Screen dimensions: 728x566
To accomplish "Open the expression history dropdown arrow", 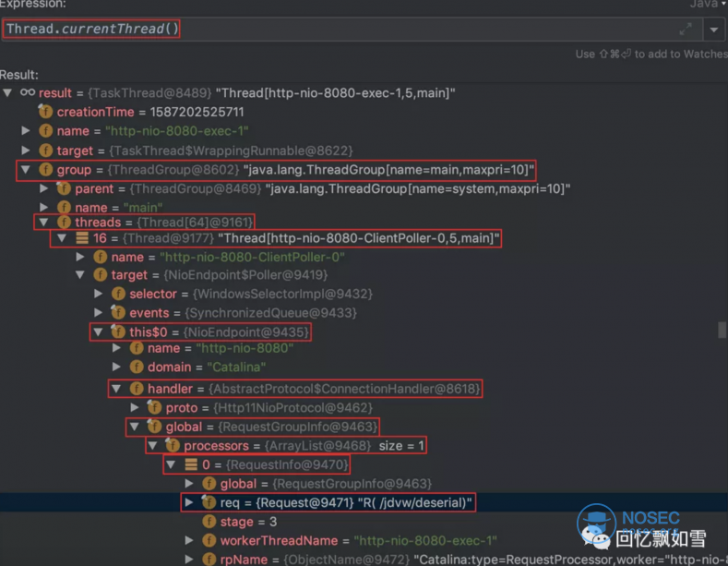I will (714, 30).
